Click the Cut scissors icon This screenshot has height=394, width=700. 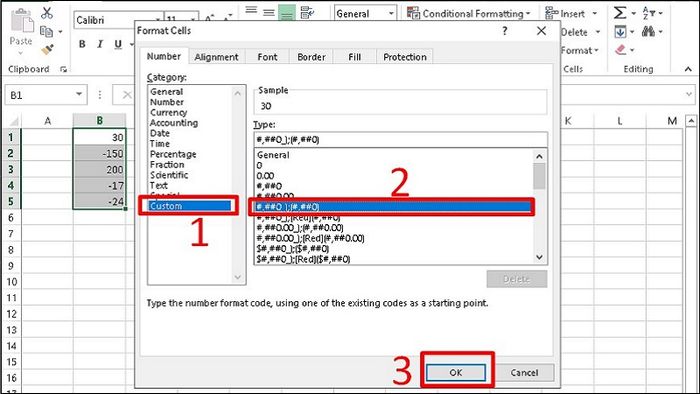47,12
